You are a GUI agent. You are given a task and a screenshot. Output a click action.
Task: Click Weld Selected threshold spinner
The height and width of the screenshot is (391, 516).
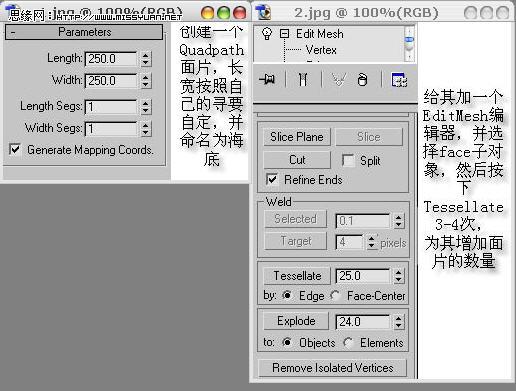pos(398,221)
